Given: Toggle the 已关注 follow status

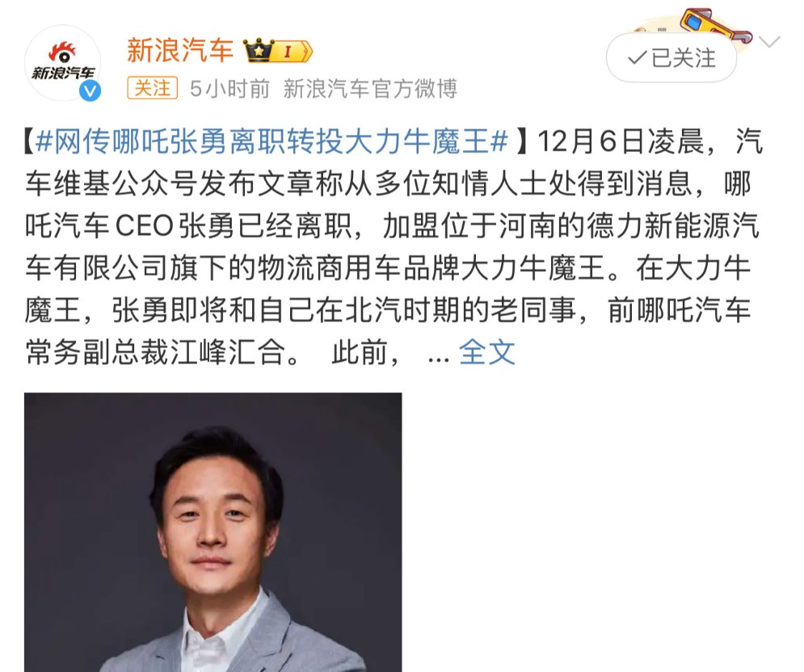Looking at the screenshot, I should click(x=671, y=57).
